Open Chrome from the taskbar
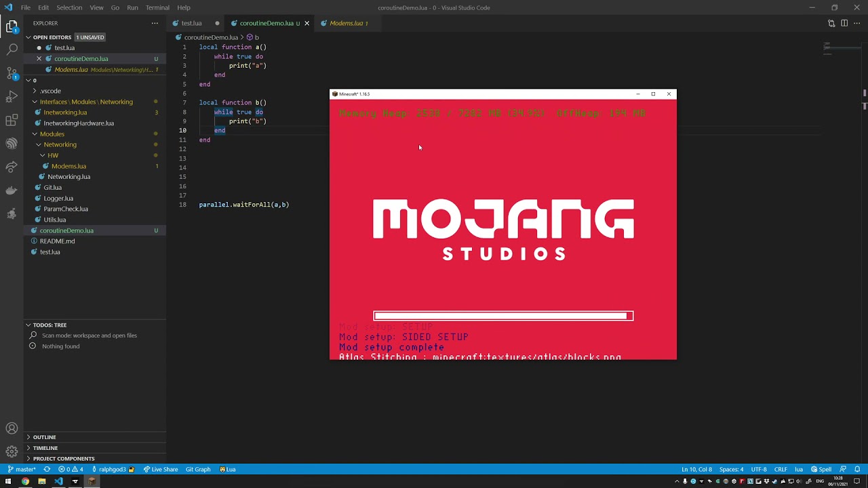This screenshot has width=868, height=488. [25, 482]
